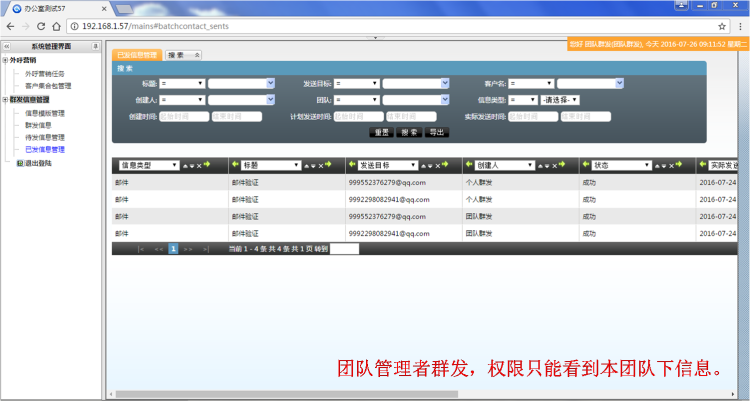Switch to the 已发信息管理 tab

[x=136, y=55]
